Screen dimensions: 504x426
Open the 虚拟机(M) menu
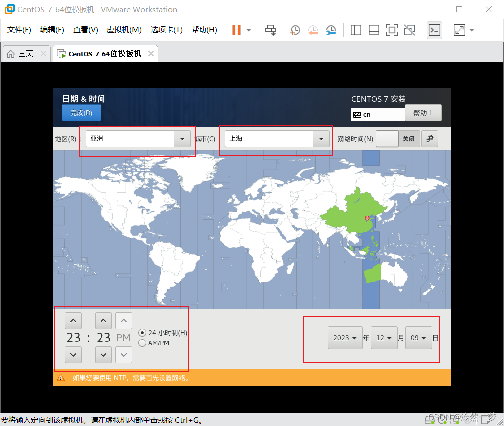[x=124, y=30]
